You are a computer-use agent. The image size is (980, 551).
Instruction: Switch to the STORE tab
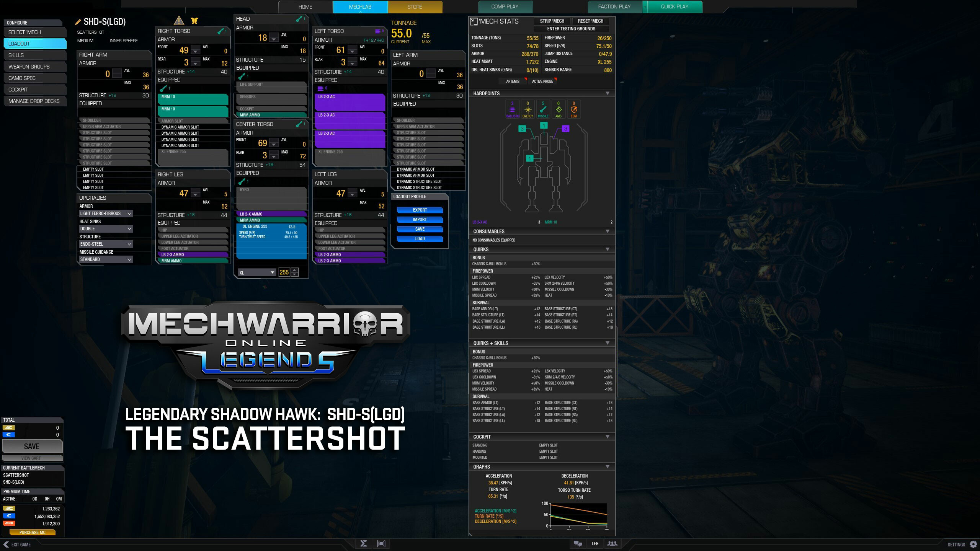(x=415, y=7)
